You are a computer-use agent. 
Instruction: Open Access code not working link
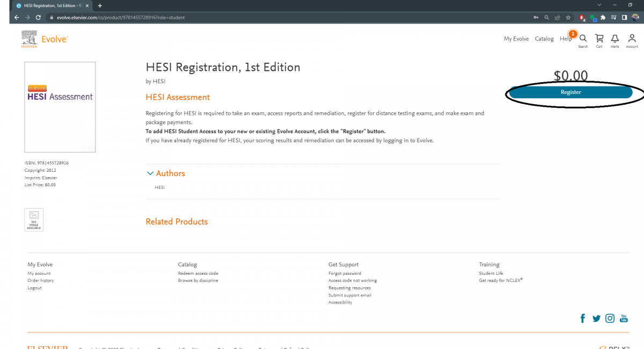353,280
